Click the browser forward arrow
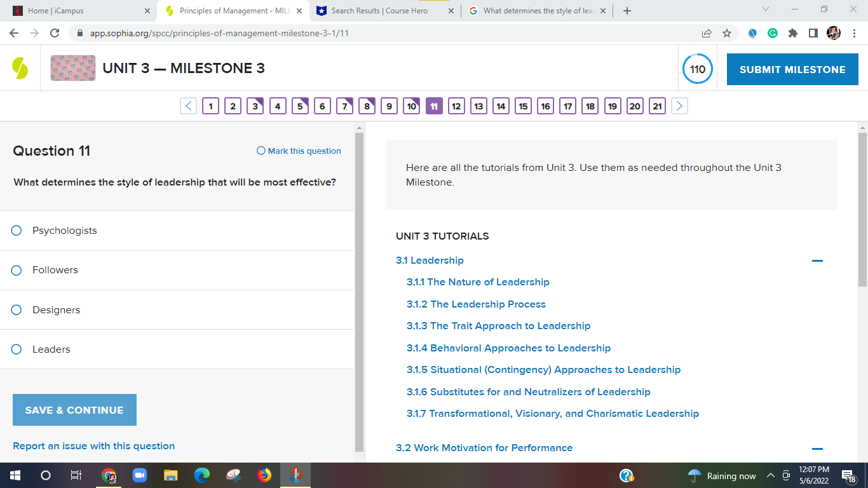The width and height of the screenshot is (868, 488). (34, 33)
